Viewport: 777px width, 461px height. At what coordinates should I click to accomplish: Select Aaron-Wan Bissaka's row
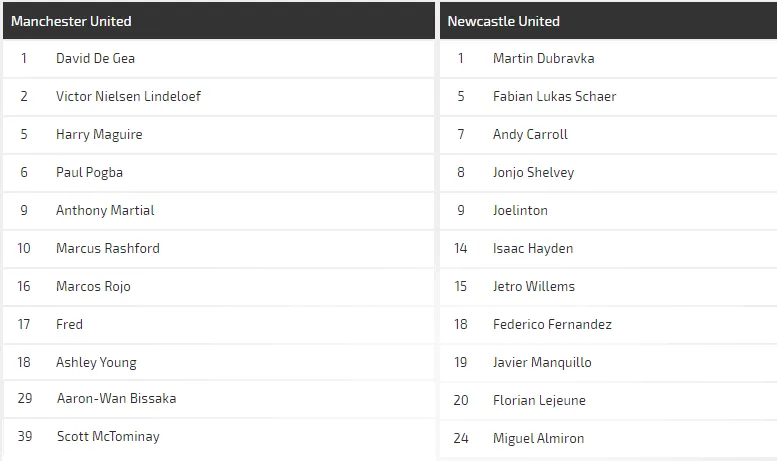(x=116, y=398)
